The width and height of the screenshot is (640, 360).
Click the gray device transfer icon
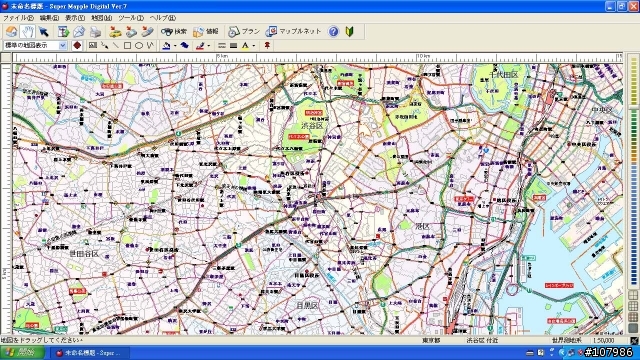131,31
